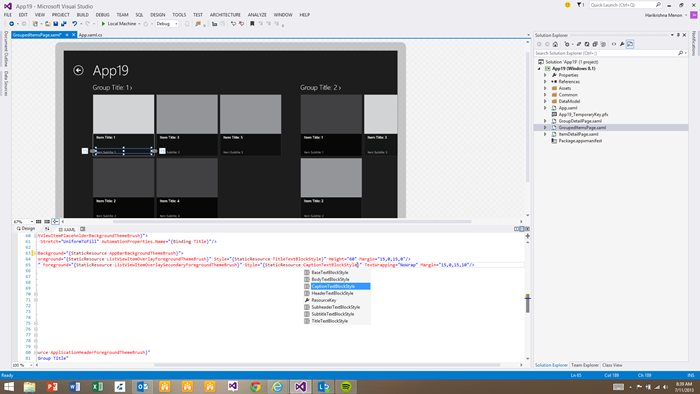700x394 pixels.
Task: Open Spotify from the taskbar
Action: coord(346,386)
